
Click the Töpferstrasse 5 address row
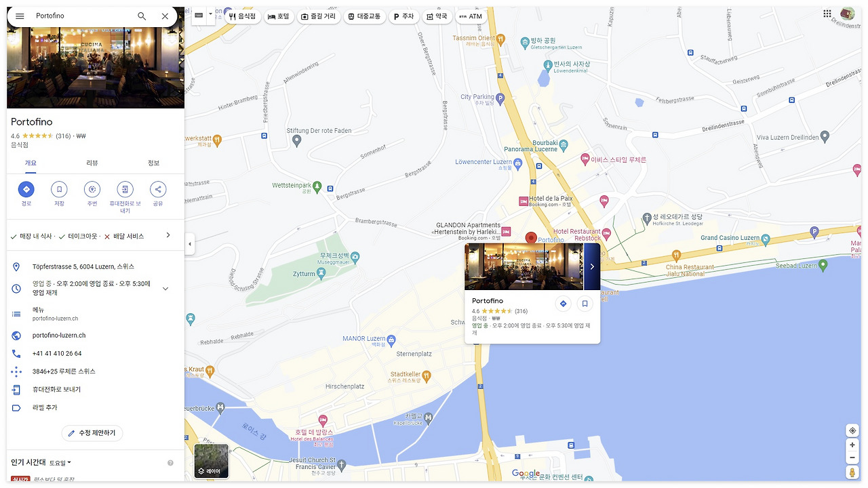pos(96,267)
